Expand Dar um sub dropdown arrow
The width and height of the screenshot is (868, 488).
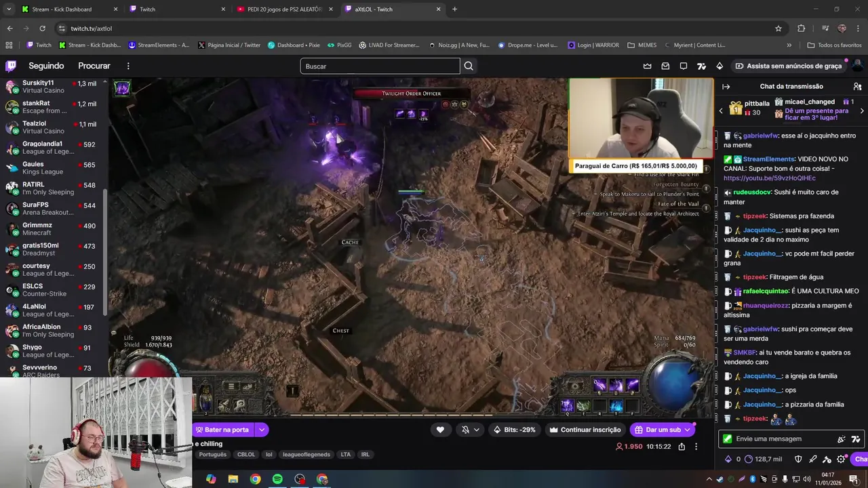688,430
